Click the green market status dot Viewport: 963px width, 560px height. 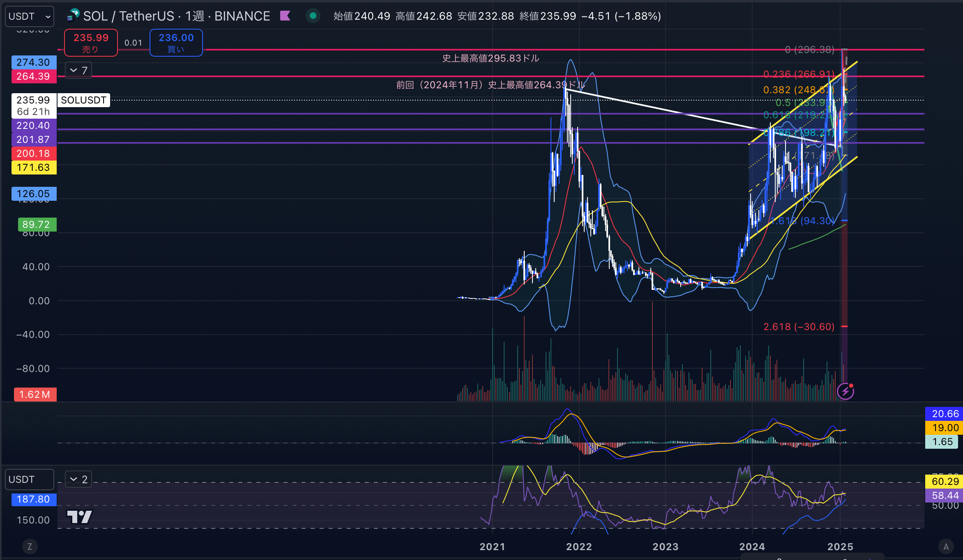(313, 16)
